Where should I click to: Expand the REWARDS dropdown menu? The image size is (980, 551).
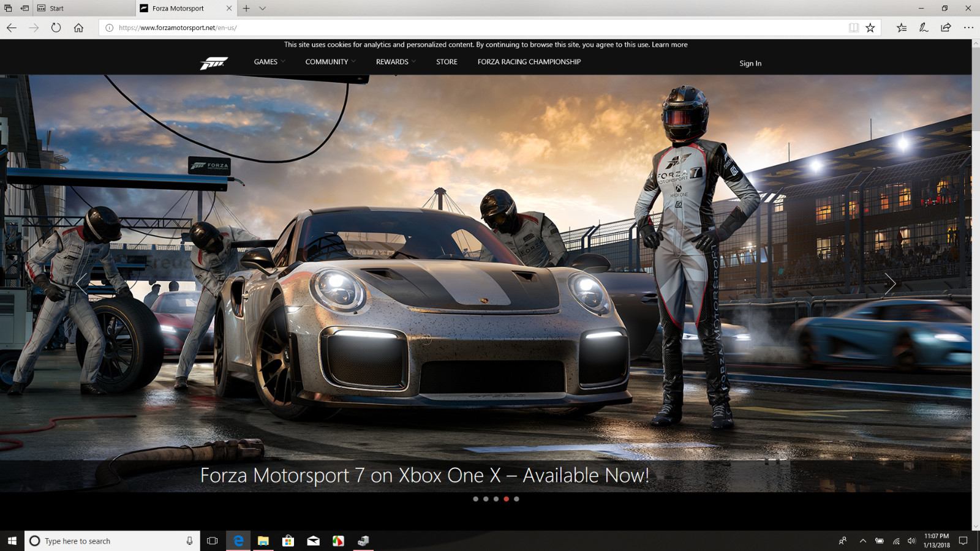[x=396, y=62]
